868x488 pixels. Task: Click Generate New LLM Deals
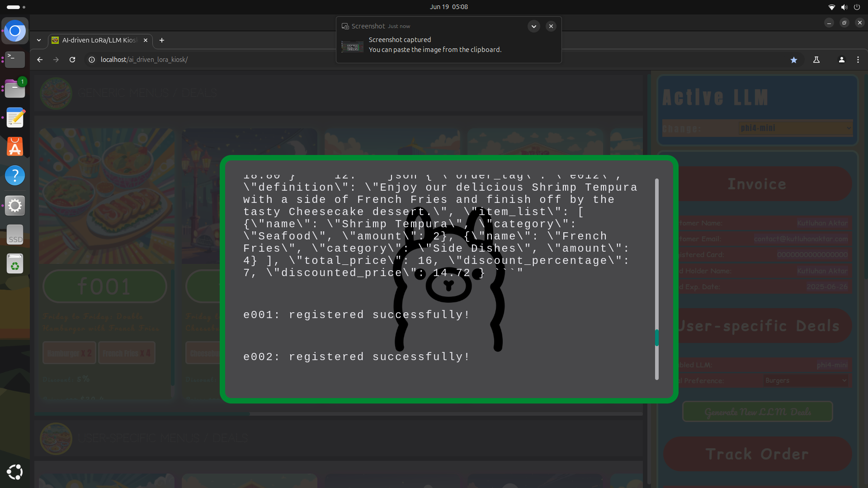pos(758,412)
